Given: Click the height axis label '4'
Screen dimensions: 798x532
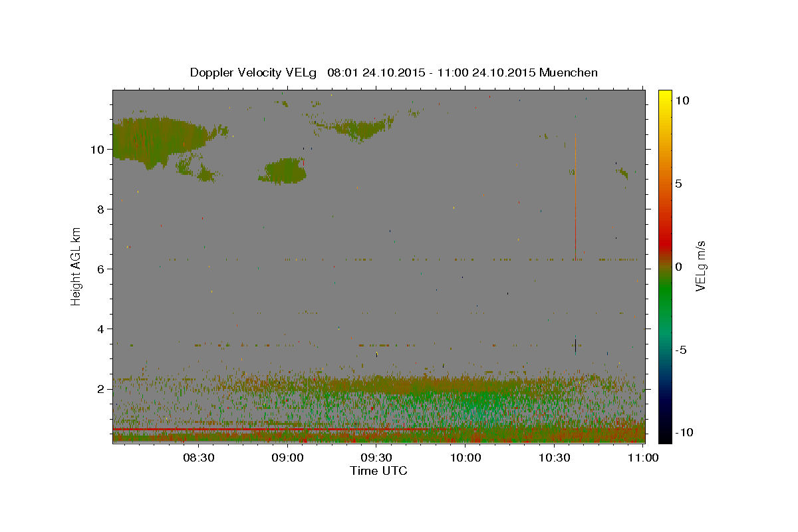Looking at the screenshot, I should pyautogui.click(x=101, y=329).
